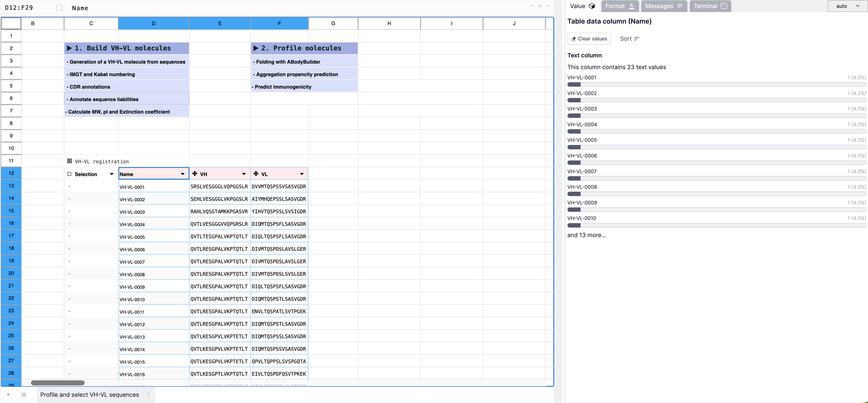Viewport: 868px width, 403px height.
Task: Click the molecule icon in VL header
Action: 256,174
